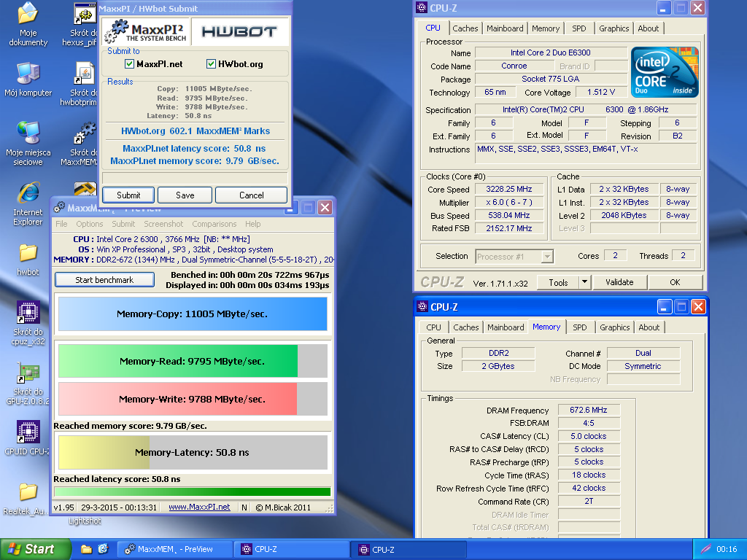Click the Lightshot tray icon
Viewport: 747px width, 560px height.
(705, 549)
